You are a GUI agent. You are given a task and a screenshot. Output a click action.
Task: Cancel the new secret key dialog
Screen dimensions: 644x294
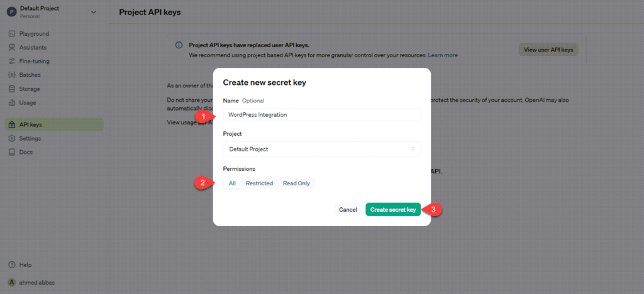(x=348, y=210)
